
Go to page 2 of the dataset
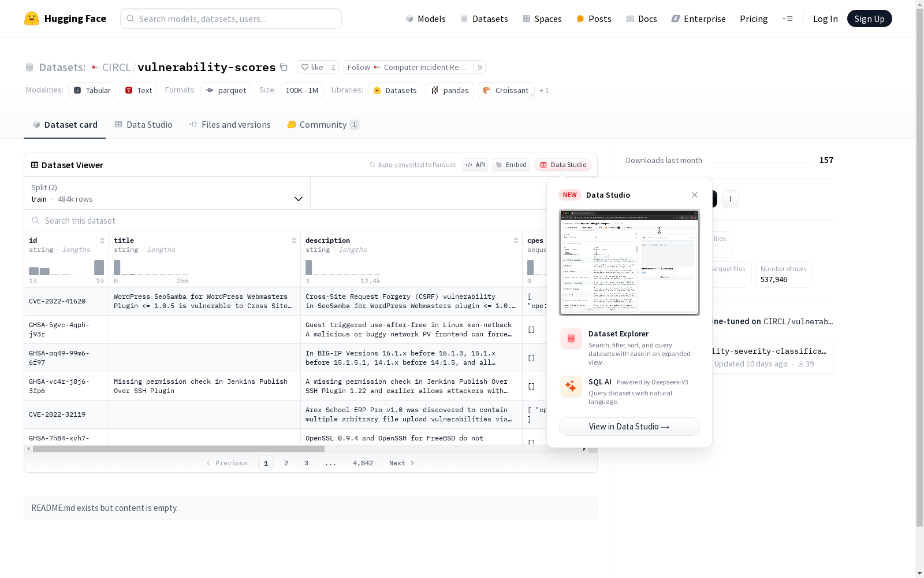point(286,463)
